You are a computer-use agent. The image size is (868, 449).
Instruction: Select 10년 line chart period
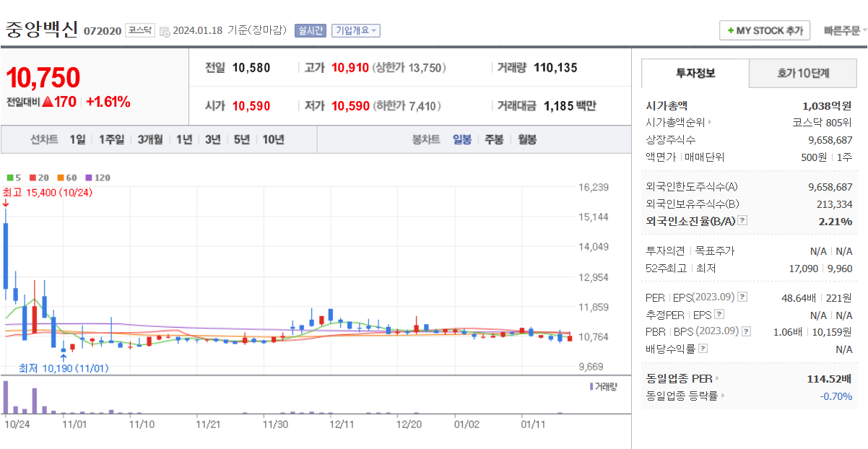click(x=274, y=140)
